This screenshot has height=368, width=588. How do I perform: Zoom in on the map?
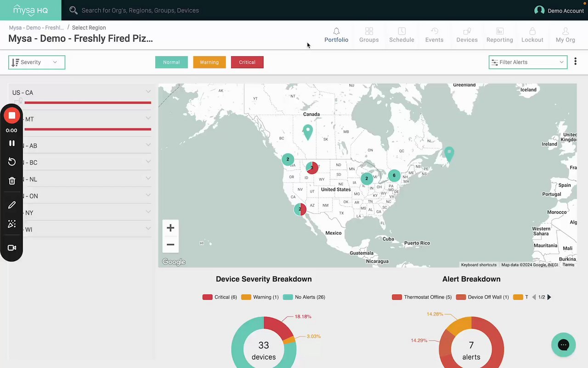[170, 228]
